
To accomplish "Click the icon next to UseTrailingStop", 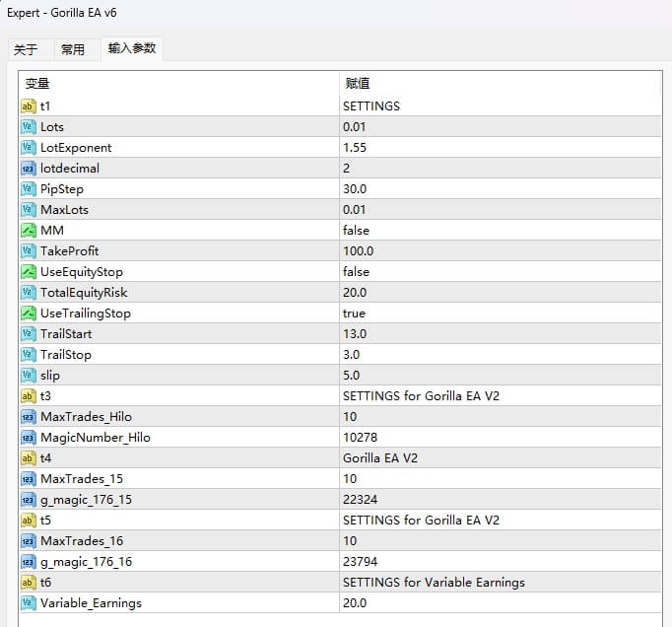I will point(29,313).
